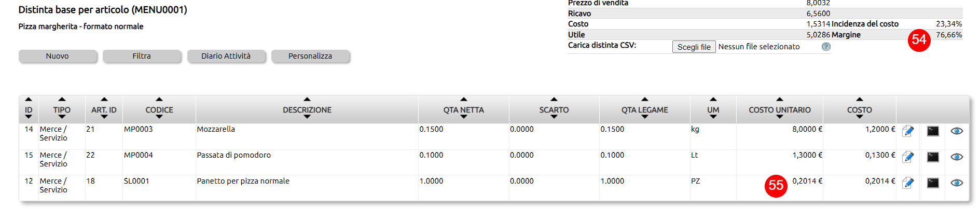The image size is (980, 209).
Task: Sort ascending by DESCRIZIONE column arrow
Action: point(307,99)
